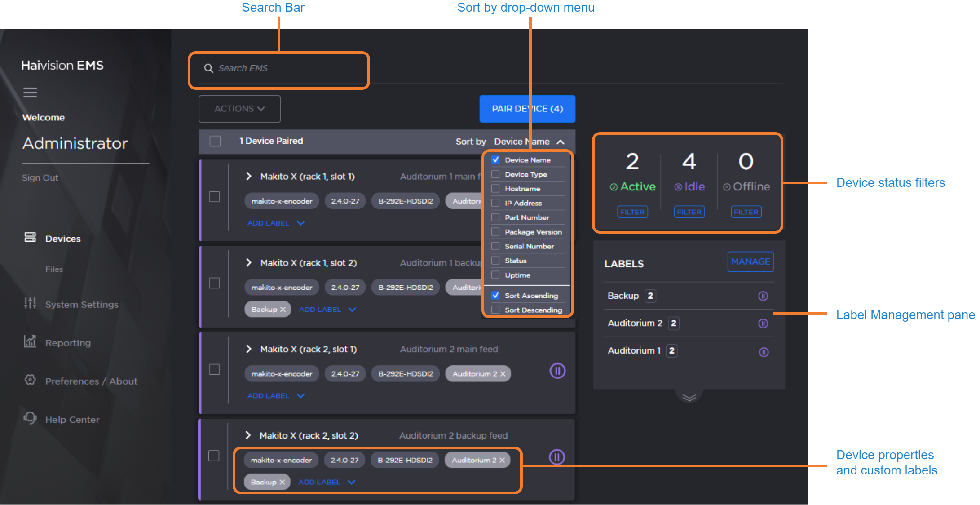Open the Reporting page from sidebar
The height and width of the screenshot is (505, 980).
point(68,343)
